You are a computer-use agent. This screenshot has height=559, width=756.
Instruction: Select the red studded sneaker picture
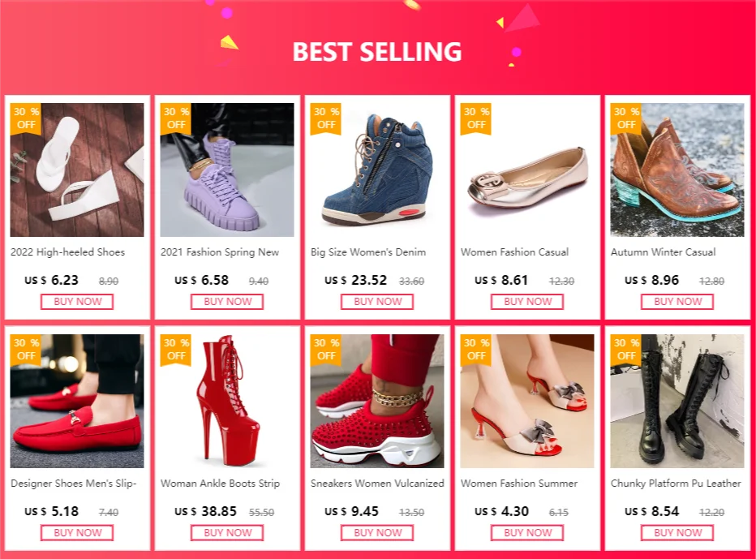(x=377, y=401)
